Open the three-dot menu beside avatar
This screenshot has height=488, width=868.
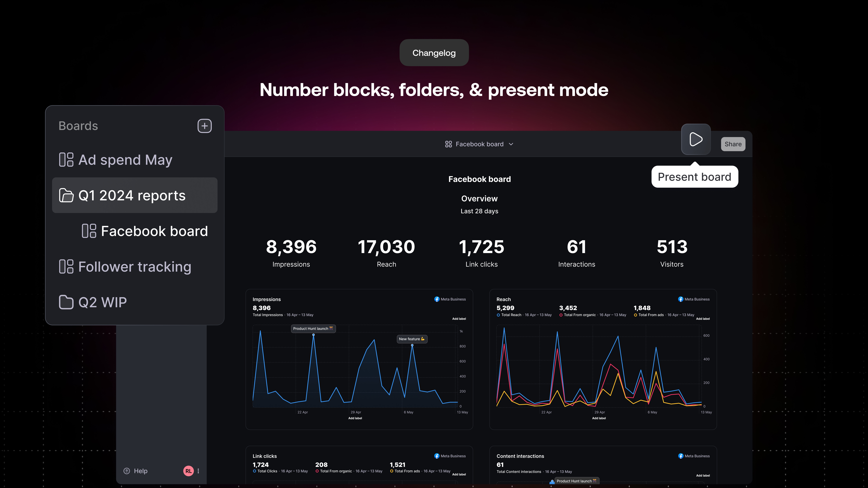pos(198,471)
